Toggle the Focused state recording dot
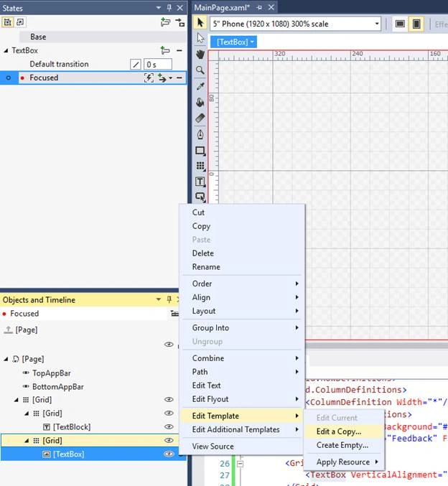Image resolution: width=448 pixels, height=486 pixels. pos(22,78)
